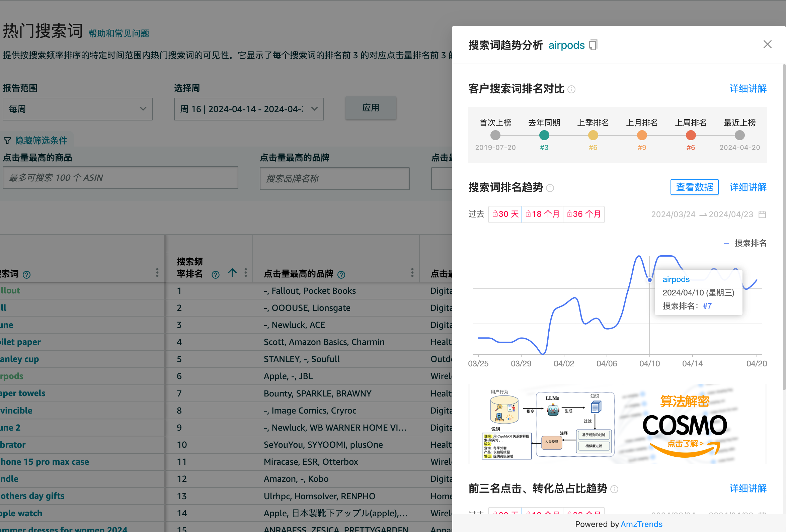786x532 pixels.
Task: Click the 上月排名 orange rank dot
Action: tap(642, 135)
